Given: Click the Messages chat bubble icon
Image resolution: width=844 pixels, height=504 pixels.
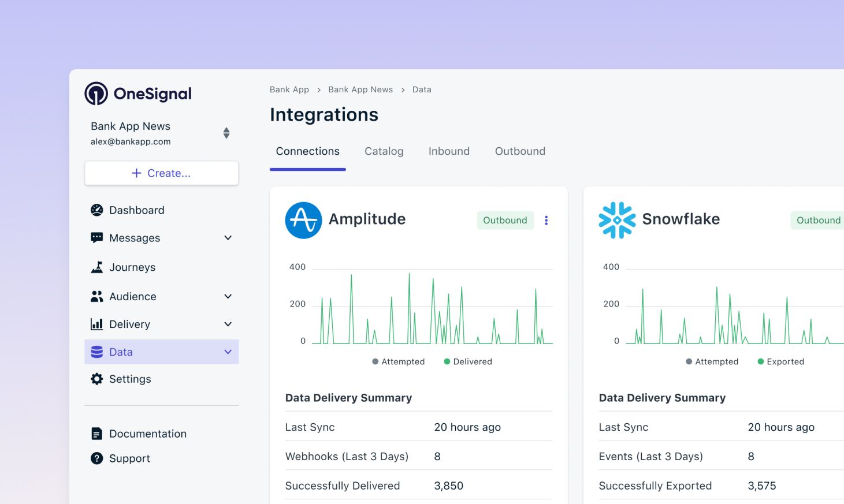Looking at the screenshot, I should coord(97,238).
